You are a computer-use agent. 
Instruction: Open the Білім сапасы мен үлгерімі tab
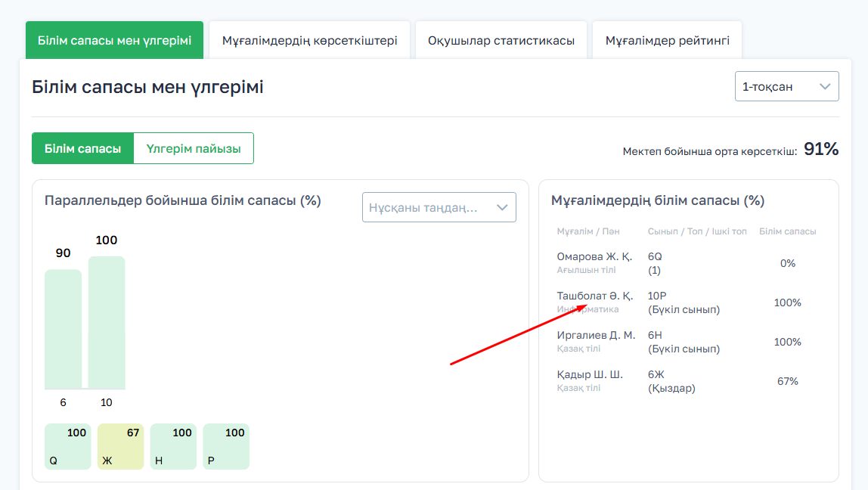tap(114, 40)
